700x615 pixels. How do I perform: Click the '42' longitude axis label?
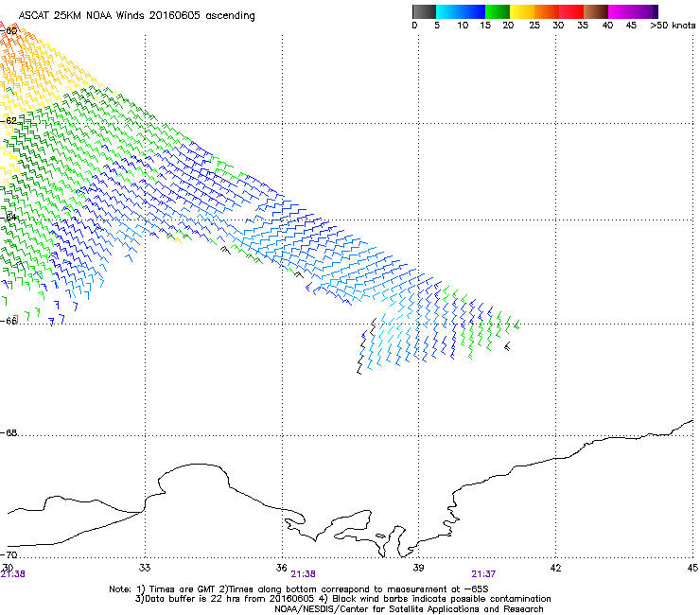click(555, 568)
